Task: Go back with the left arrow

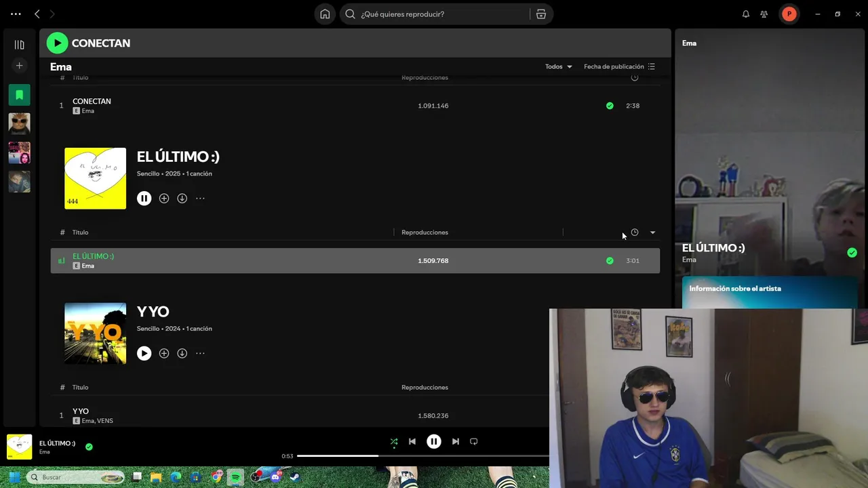Action: click(x=37, y=14)
